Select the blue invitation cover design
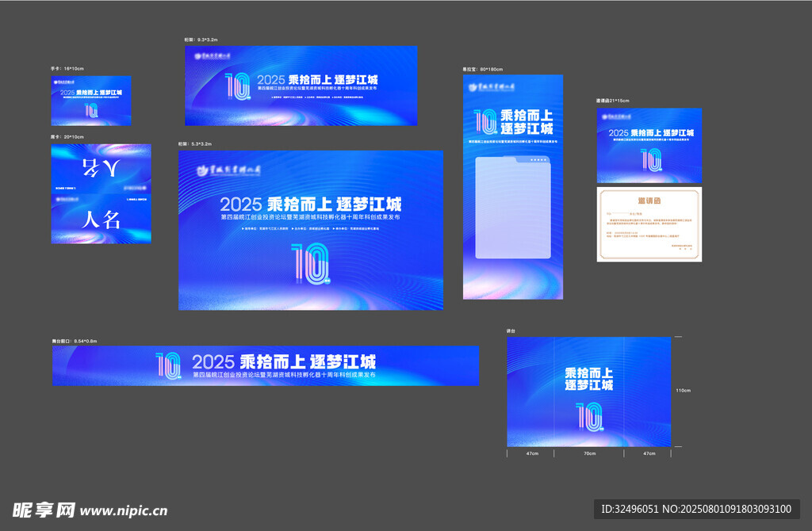 coord(649,145)
